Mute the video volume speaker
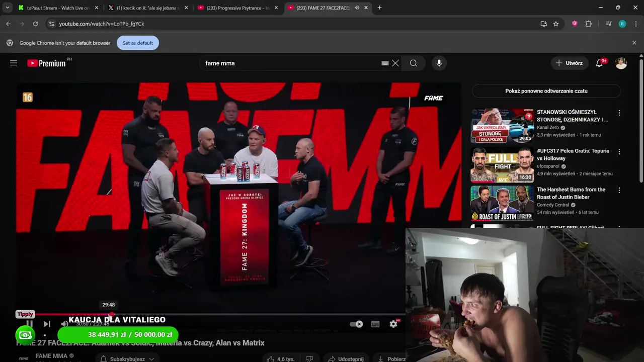Image resolution: width=644 pixels, height=362 pixels. coord(64,324)
